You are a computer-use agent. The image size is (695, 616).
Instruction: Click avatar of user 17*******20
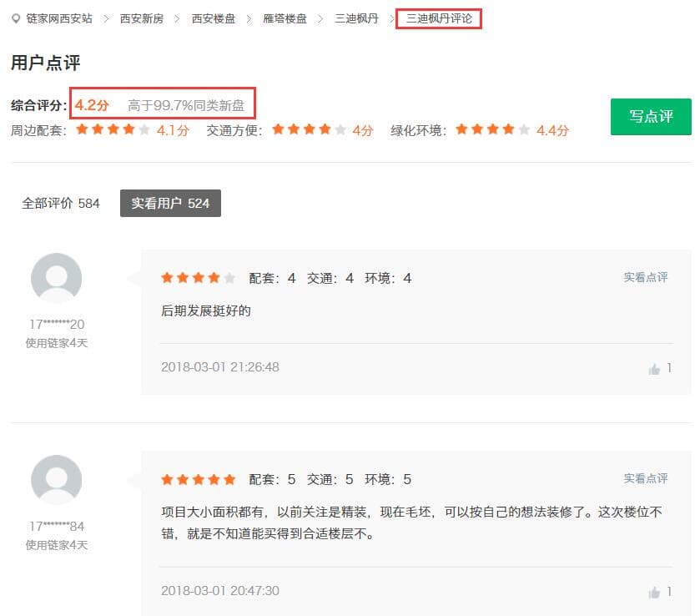point(56,278)
